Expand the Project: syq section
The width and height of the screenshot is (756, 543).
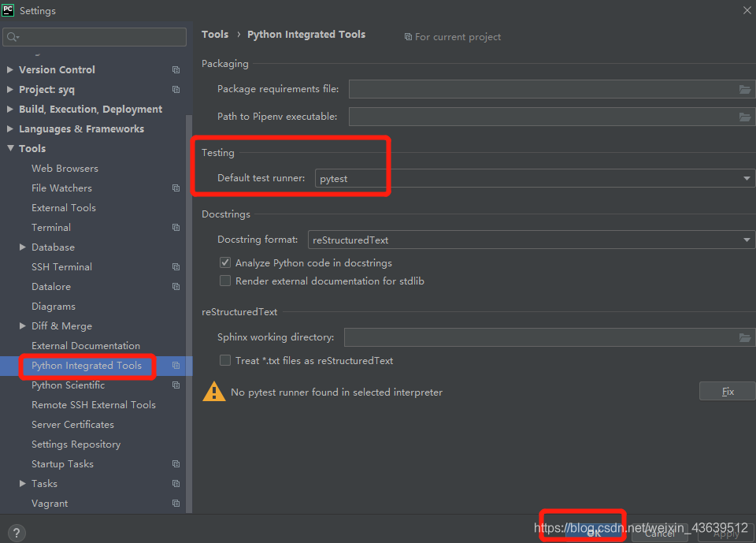pyautogui.click(x=10, y=89)
